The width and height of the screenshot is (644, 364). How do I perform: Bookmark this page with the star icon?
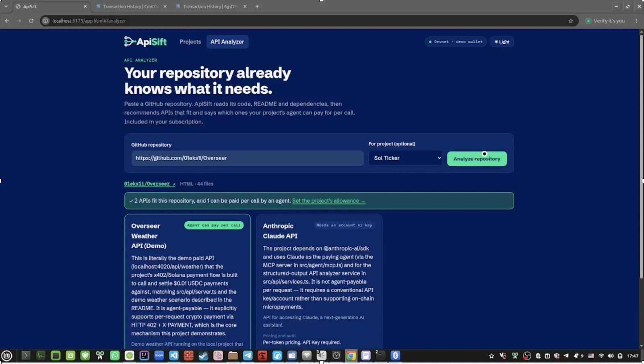pos(570,21)
